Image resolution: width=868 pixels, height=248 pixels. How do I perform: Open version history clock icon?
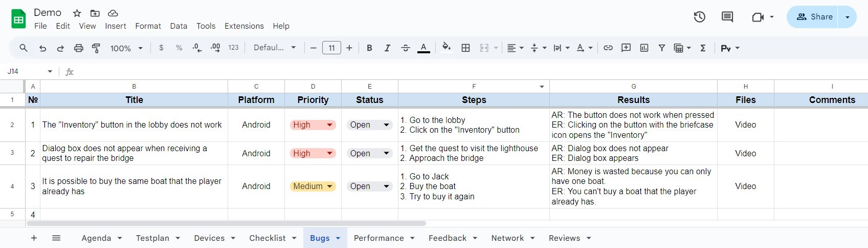(x=699, y=17)
